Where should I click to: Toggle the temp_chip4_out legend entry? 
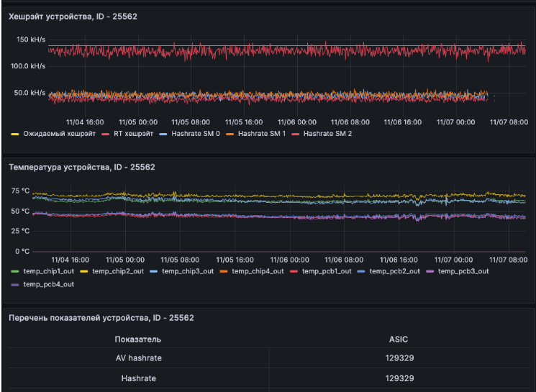coord(257,271)
